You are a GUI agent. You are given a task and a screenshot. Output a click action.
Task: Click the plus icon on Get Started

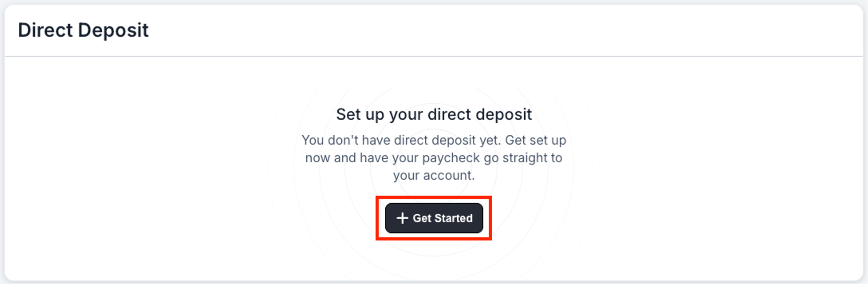pyautogui.click(x=402, y=218)
